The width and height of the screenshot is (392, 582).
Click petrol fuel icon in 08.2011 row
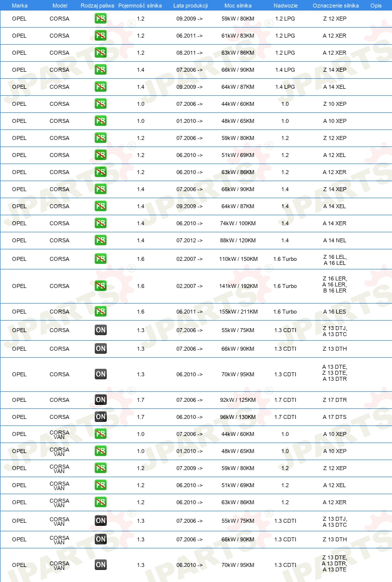[x=100, y=53]
